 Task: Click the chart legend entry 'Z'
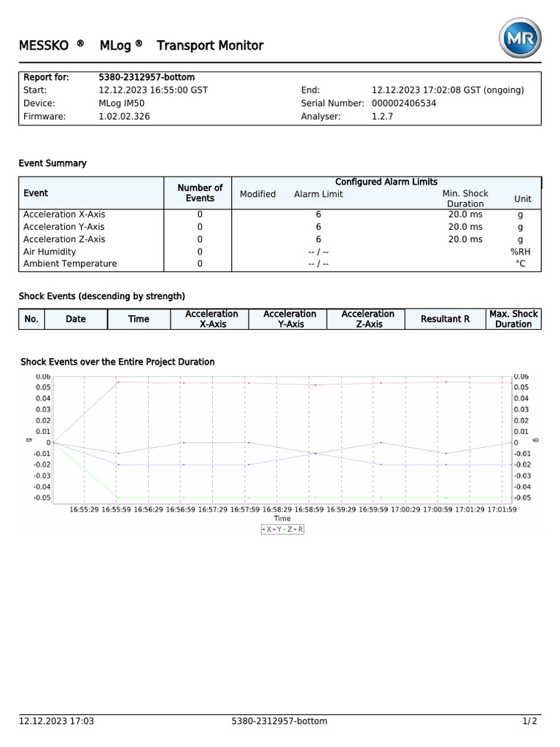[288, 530]
